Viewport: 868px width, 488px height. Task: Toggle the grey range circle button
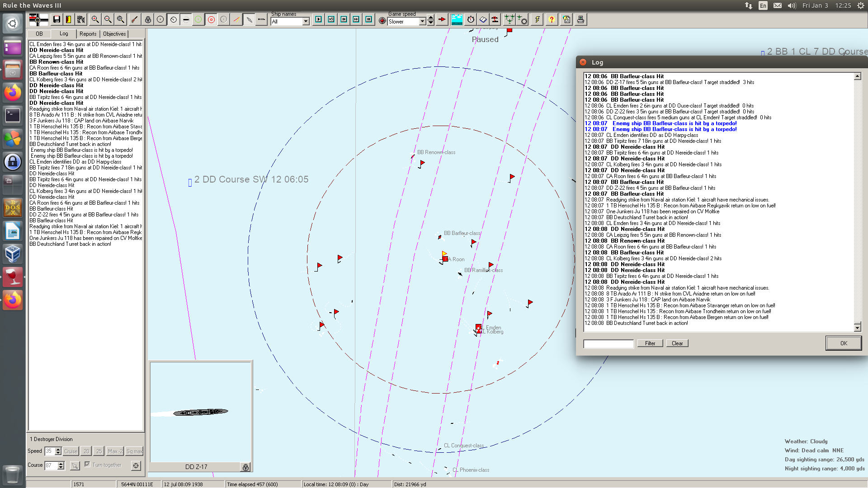coord(224,19)
